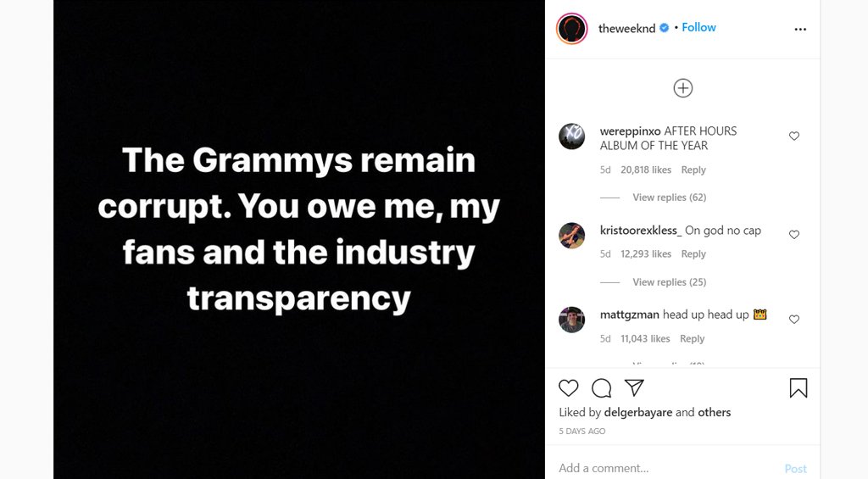Reply to kristoorexkless_'s comment

693,254
